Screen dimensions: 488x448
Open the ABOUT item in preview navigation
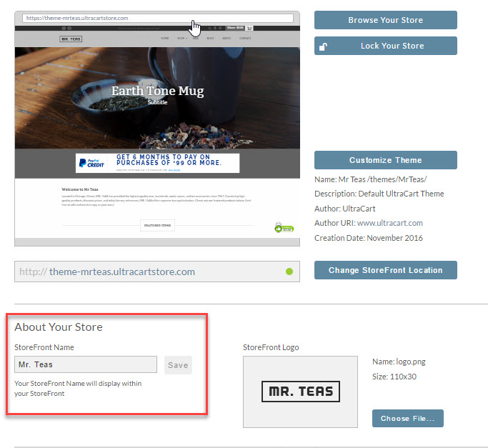coord(226,39)
